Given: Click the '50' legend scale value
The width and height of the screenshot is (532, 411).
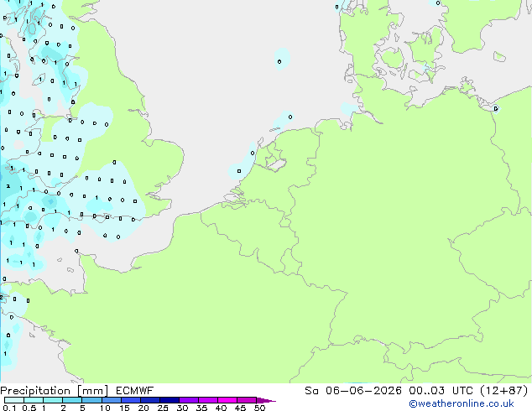Looking at the screenshot, I should click(259, 408).
